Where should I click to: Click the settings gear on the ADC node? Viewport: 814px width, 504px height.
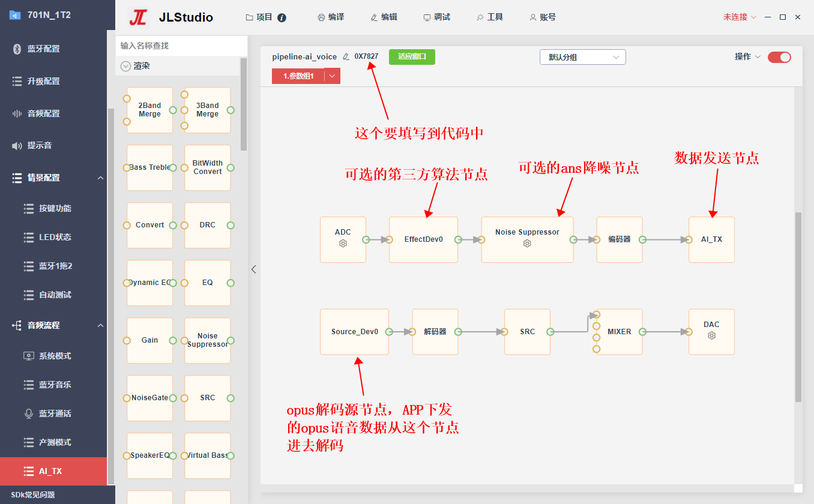coord(343,244)
